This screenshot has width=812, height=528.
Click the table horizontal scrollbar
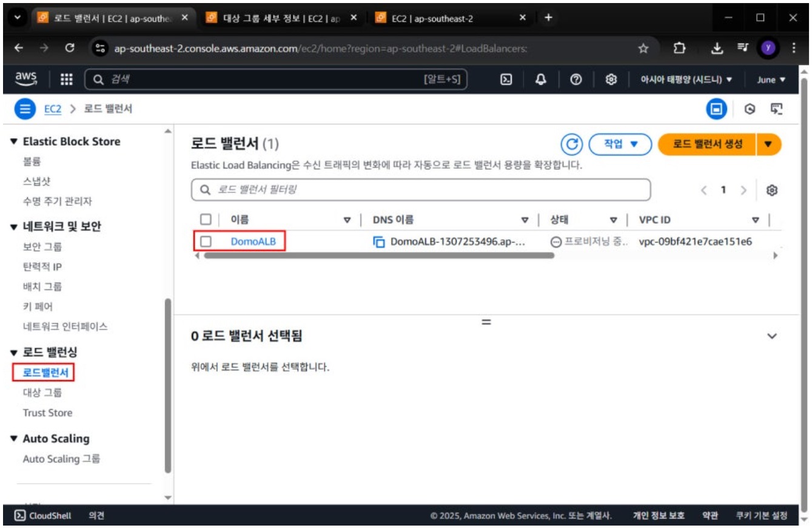[379, 256]
